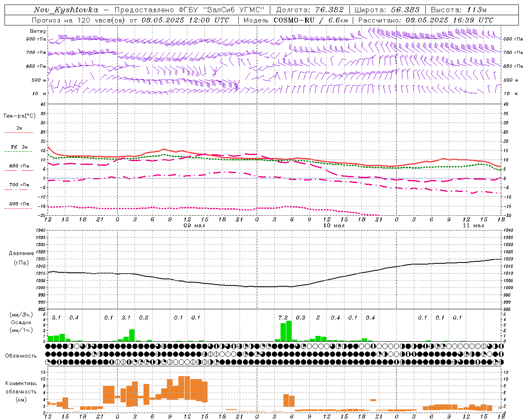Select the model name COSMO-RU / 6.6км
Viewport: 525px width, 420px height.
(x=310, y=20)
